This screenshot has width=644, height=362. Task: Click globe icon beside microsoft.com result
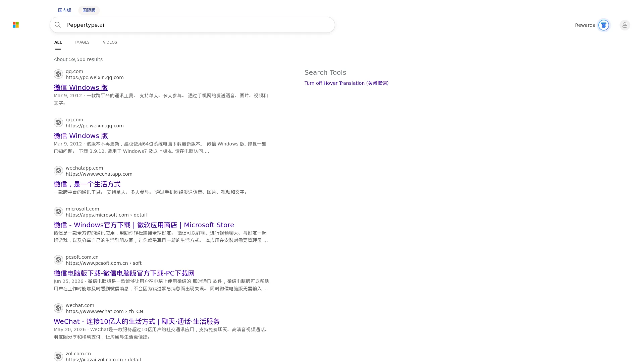click(58, 212)
